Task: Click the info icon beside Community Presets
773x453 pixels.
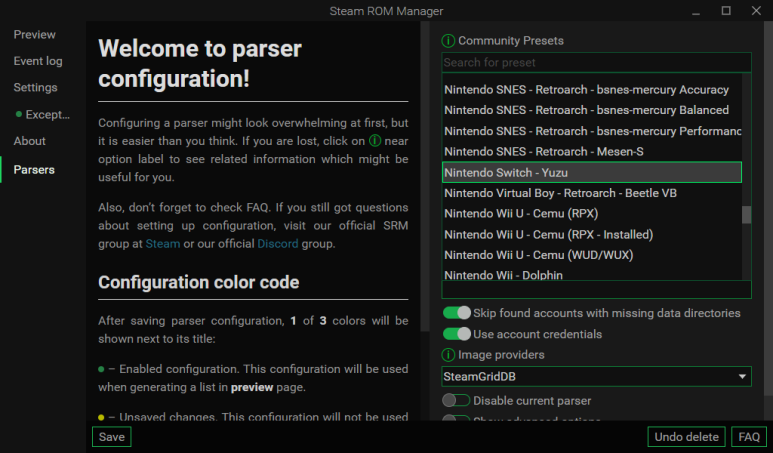Action: point(448,41)
